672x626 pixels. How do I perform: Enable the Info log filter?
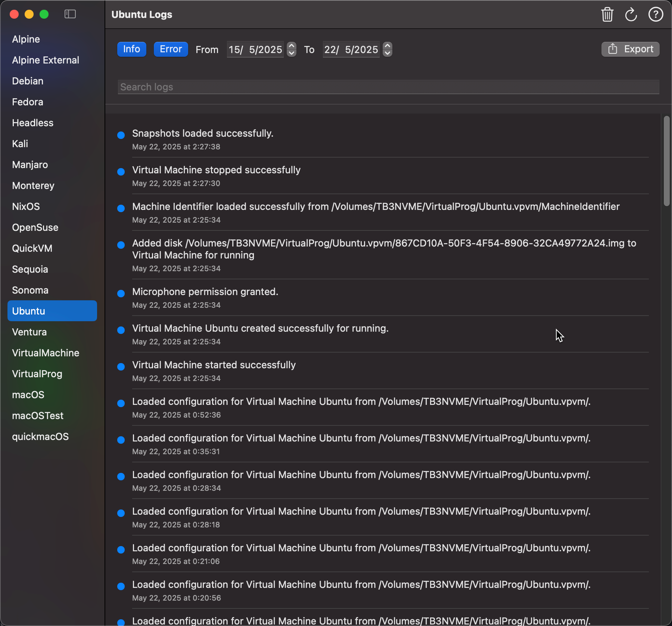pyautogui.click(x=131, y=49)
